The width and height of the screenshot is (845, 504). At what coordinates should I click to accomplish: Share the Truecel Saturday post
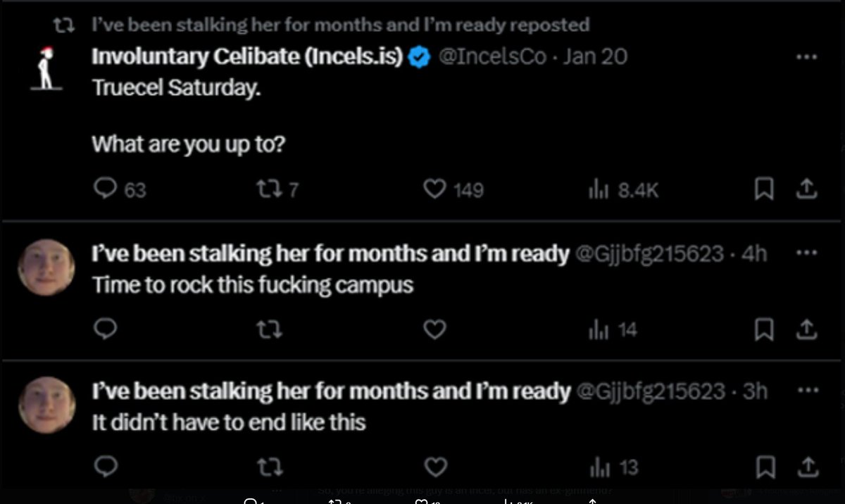click(807, 189)
